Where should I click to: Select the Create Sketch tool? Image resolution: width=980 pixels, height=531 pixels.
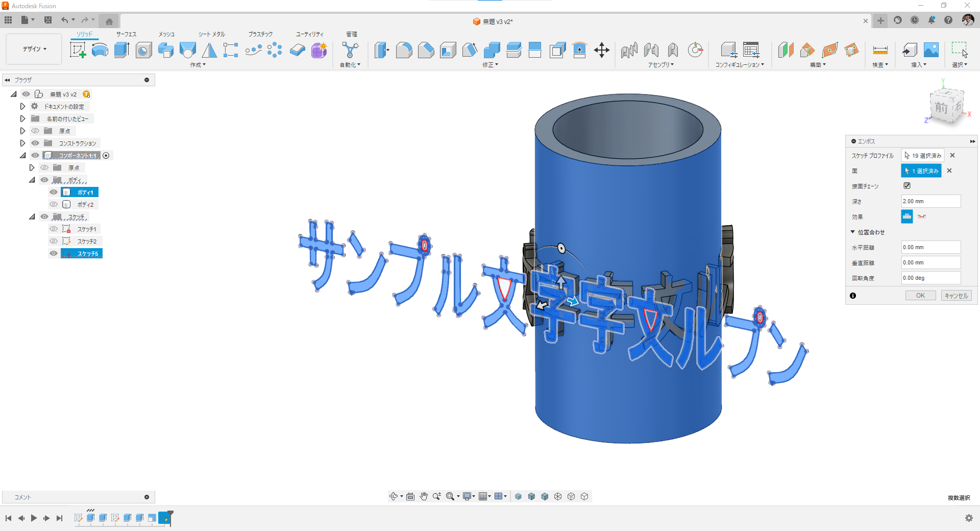(78, 50)
